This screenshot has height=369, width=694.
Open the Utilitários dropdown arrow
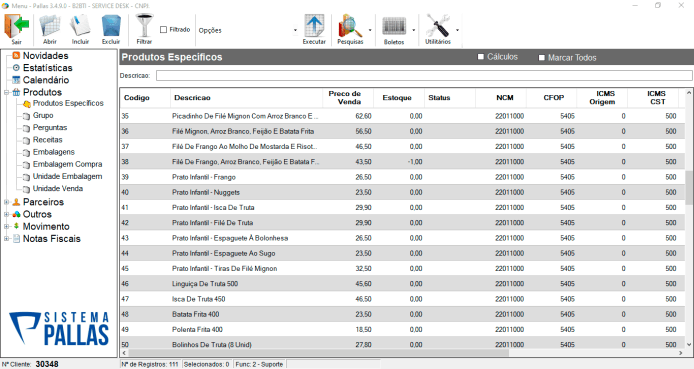click(x=457, y=30)
